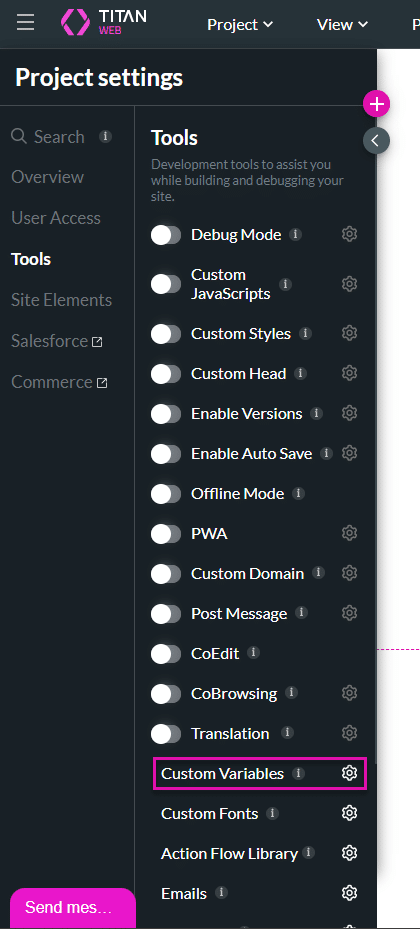Click info icon beside Offline Mode
The image size is (420, 929).
click(x=299, y=493)
